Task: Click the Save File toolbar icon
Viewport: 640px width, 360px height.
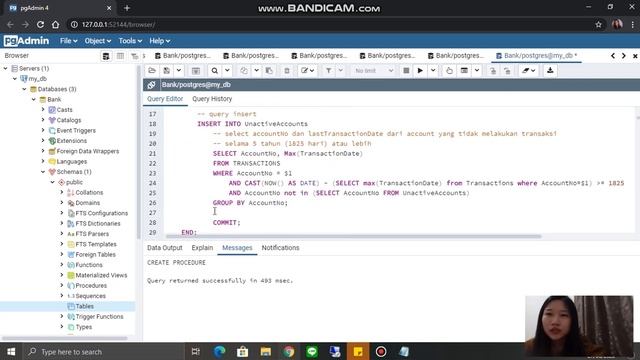Action: pyautogui.click(x=167, y=71)
